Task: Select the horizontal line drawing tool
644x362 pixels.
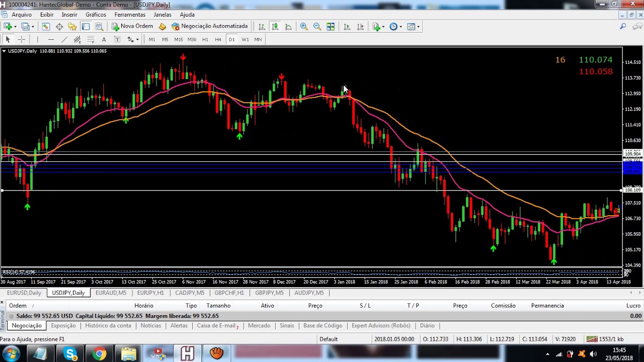Action: pyautogui.click(x=51, y=39)
